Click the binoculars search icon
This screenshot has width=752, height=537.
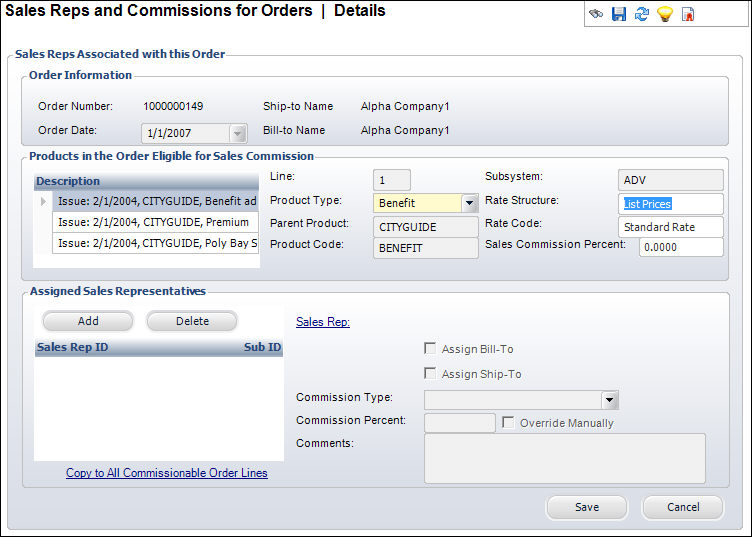596,15
